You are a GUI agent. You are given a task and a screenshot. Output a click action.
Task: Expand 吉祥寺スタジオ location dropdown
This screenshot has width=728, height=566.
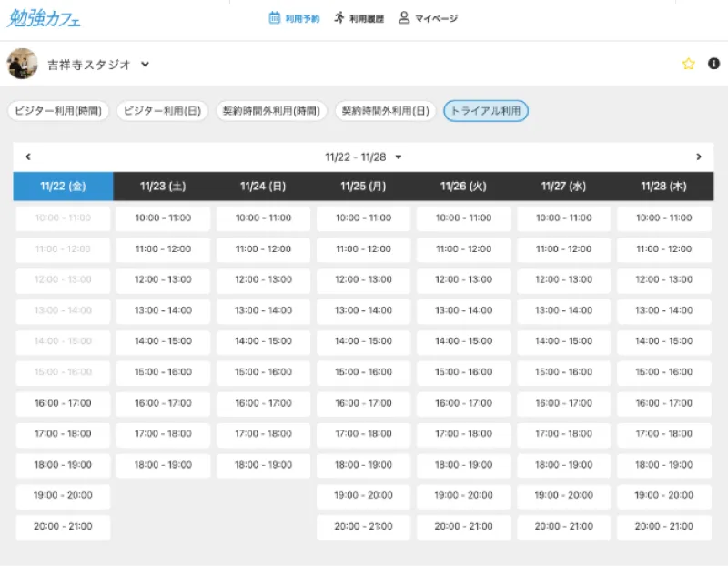click(145, 64)
